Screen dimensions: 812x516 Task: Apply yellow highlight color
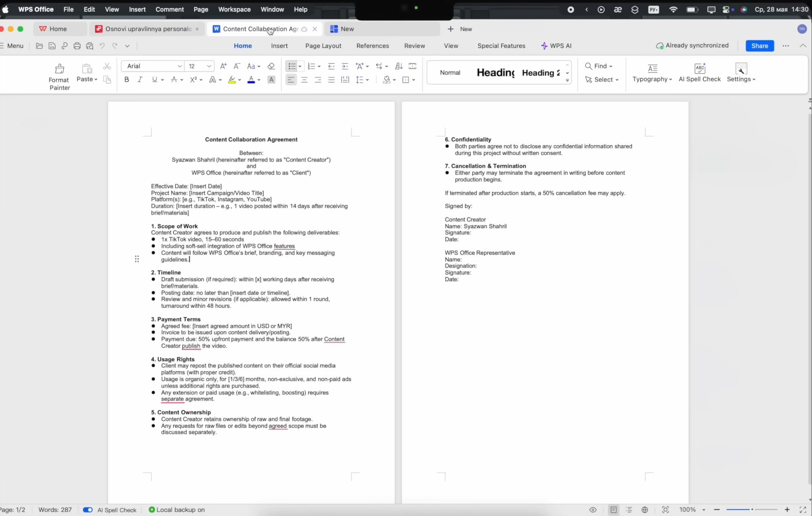click(x=232, y=79)
